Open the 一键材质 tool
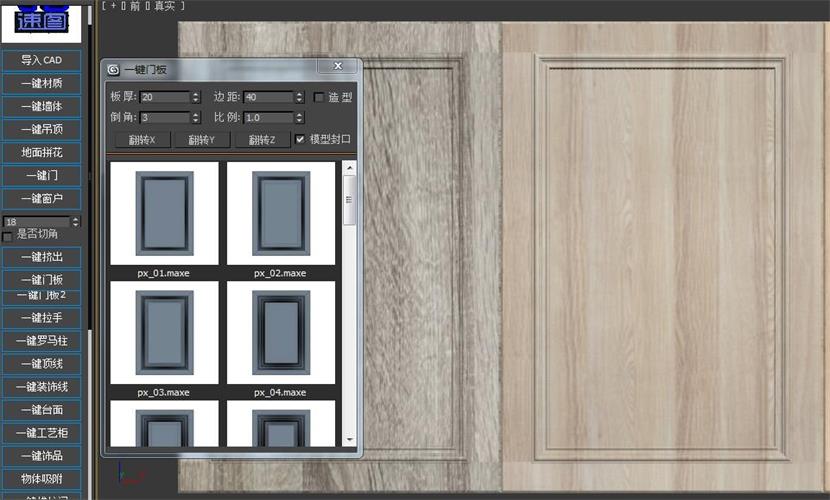830x500 pixels. pyautogui.click(x=41, y=83)
